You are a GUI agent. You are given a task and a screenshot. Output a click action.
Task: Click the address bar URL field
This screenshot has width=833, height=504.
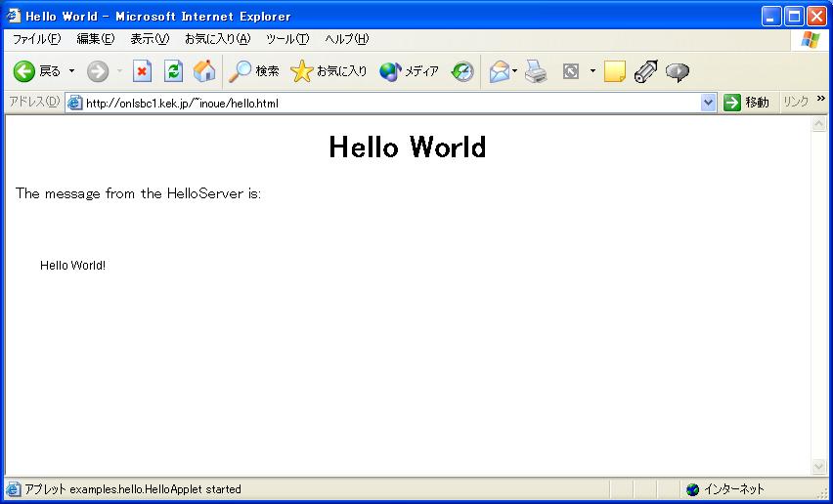pos(391,103)
